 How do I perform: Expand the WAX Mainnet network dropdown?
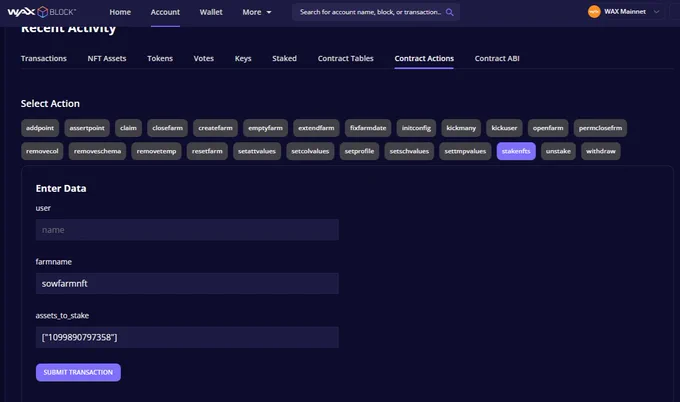coord(656,12)
